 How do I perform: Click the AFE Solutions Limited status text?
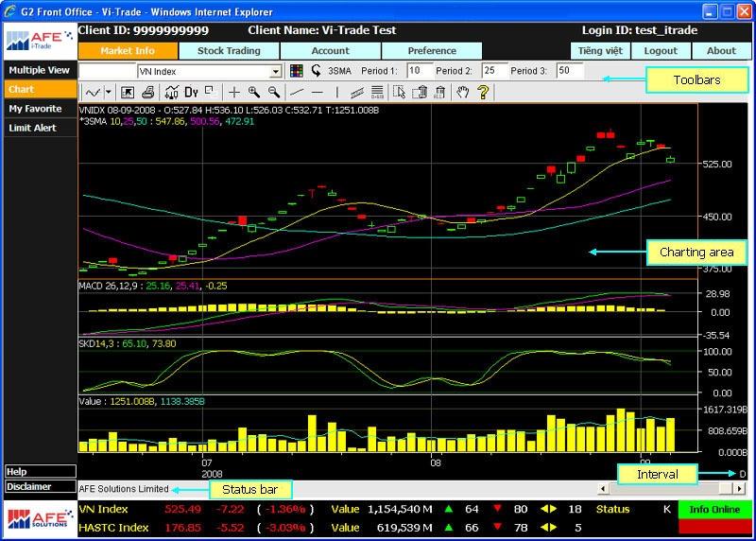[124, 488]
